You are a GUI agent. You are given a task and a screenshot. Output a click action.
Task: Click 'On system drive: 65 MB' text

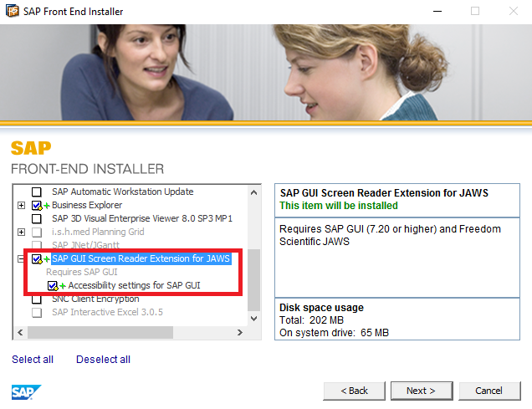[334, 333]
